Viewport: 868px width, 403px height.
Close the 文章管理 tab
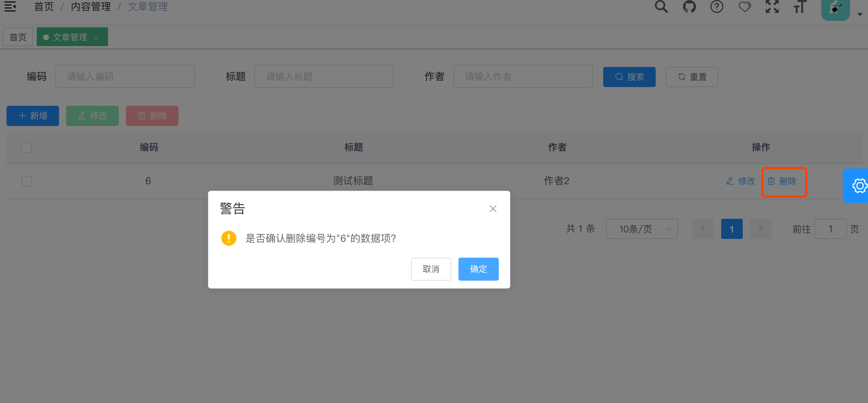pos(96,38)
